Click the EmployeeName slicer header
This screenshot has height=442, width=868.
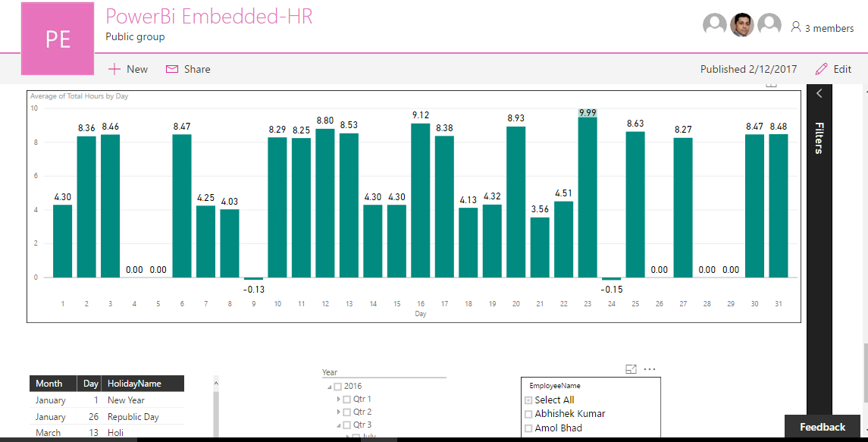(555, 385)
